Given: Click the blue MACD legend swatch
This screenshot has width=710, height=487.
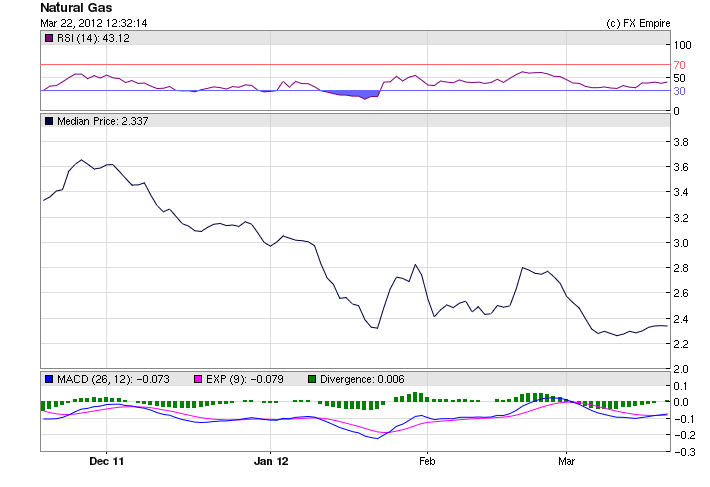Looking at the screenshot, I should tap(49, 379).
